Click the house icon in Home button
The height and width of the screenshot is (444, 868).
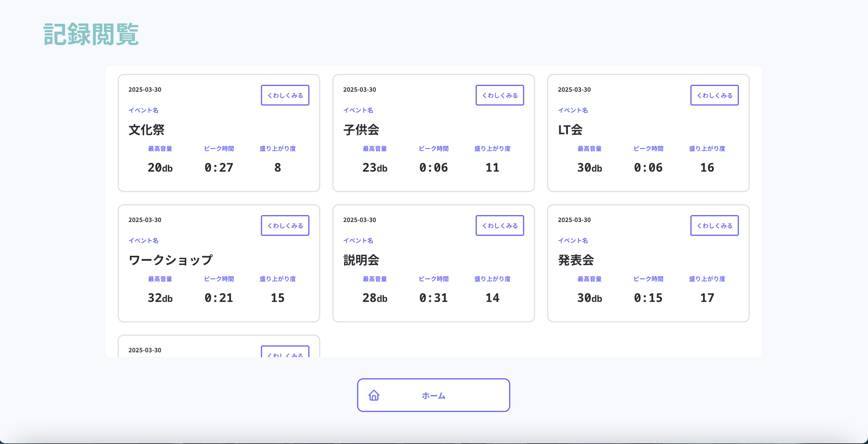pos(374,395)
